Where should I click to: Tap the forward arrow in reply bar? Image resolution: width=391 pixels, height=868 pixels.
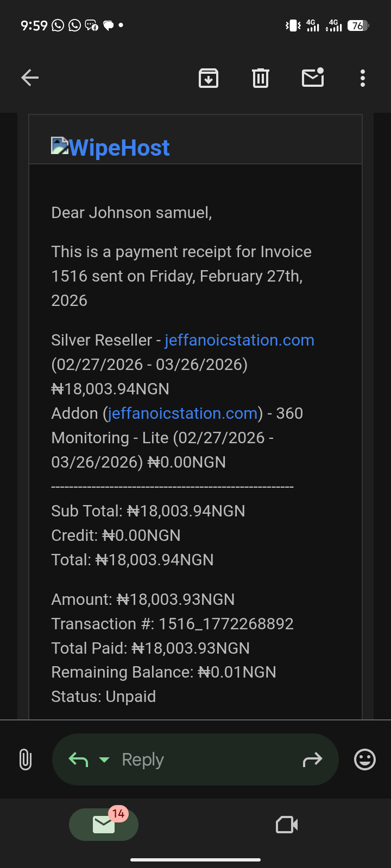(312, 760)
